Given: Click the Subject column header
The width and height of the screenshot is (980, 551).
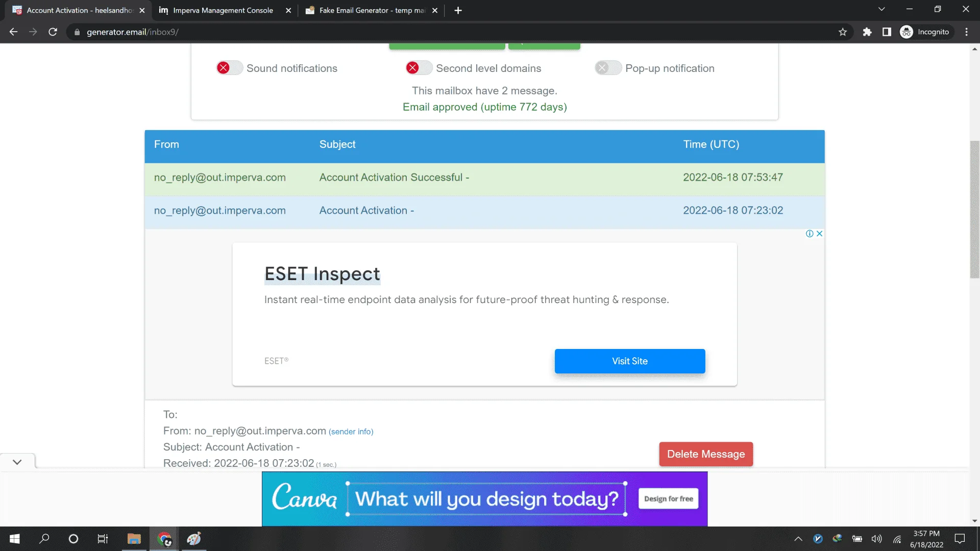Looking at the screenshot, I should 337,144.
